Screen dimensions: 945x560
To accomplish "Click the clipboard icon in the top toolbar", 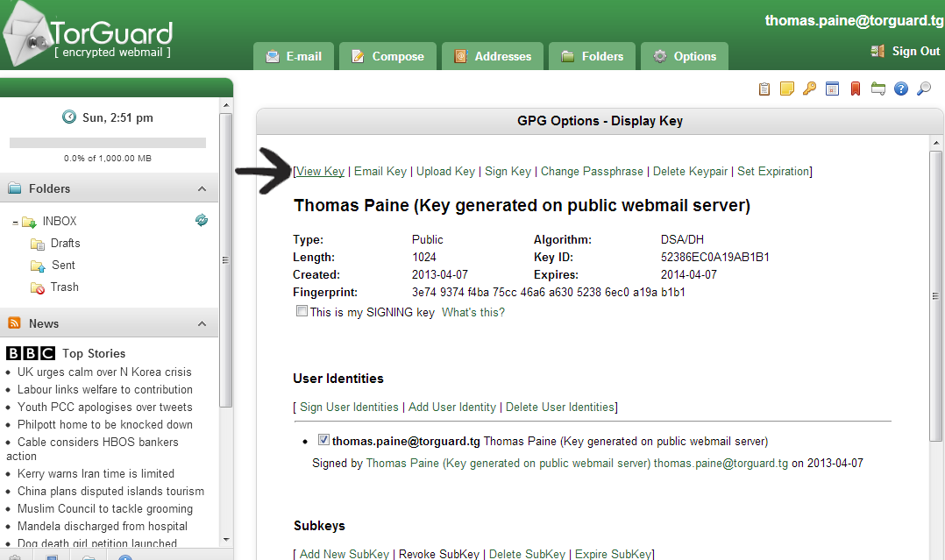I will pyautogui.click(x=764, y=89).
